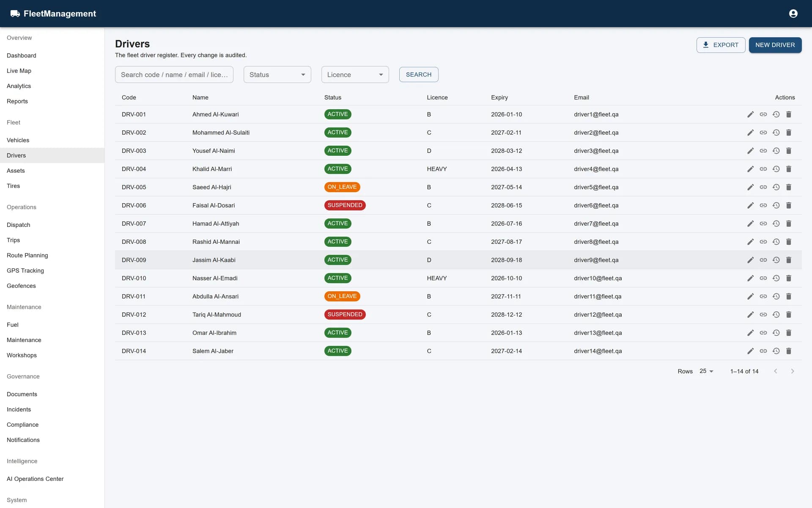Click the FleetManagement truck logo
812x508 pixels.
15,14
